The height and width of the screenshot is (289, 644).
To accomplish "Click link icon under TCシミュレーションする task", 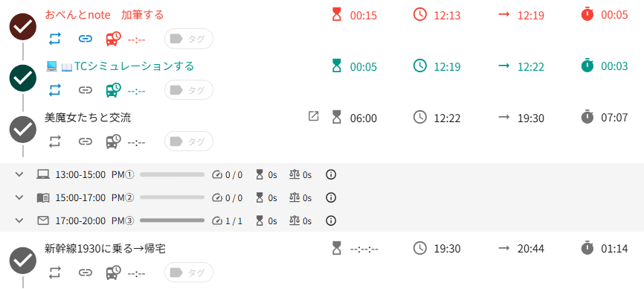I will [85, 90].
